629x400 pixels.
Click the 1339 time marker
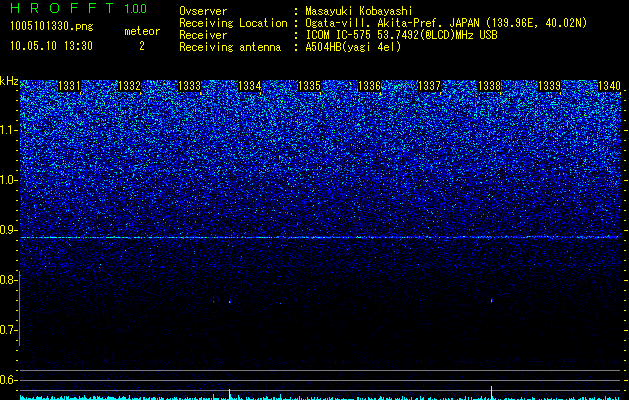pyautogui.click(x=549, y=86)
